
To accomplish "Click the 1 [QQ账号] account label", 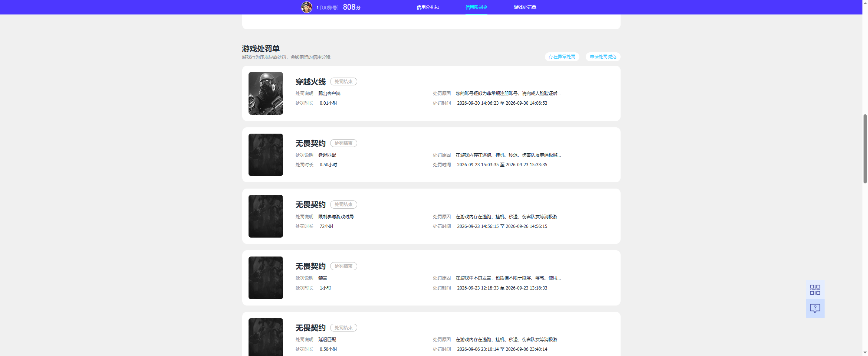I will pyautogui.click(x=327, y=7).
